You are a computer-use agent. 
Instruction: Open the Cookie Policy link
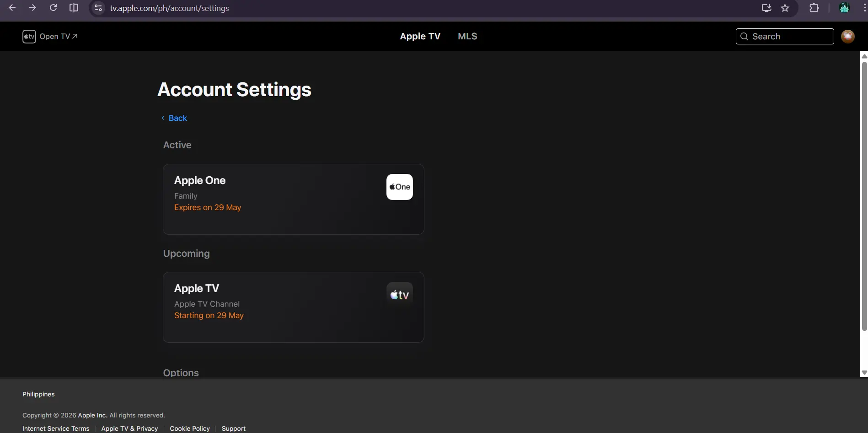click(x=190, y=428)
